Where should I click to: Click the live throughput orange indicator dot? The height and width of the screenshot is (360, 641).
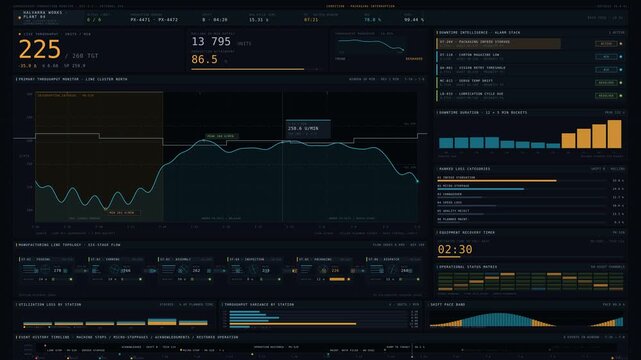(20, 34)
